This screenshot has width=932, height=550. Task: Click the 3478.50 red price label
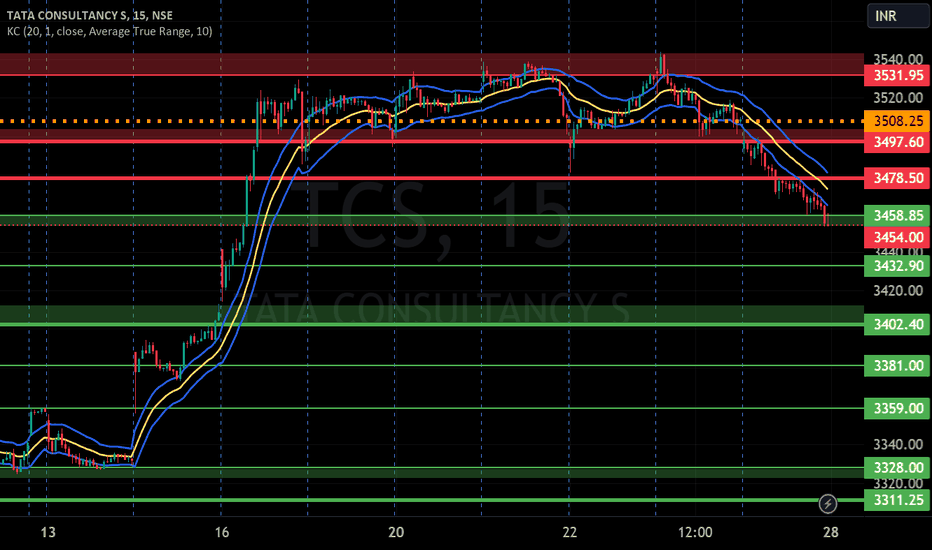point(897,178)
